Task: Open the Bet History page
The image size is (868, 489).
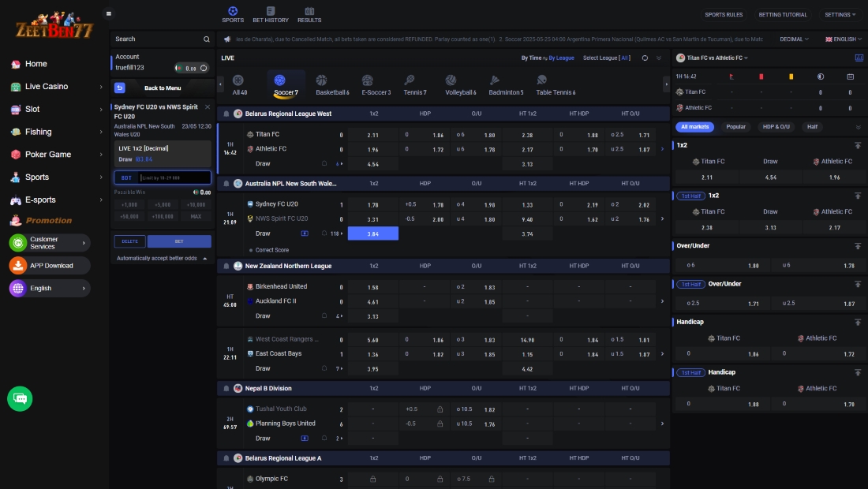Action: (271, 14)
